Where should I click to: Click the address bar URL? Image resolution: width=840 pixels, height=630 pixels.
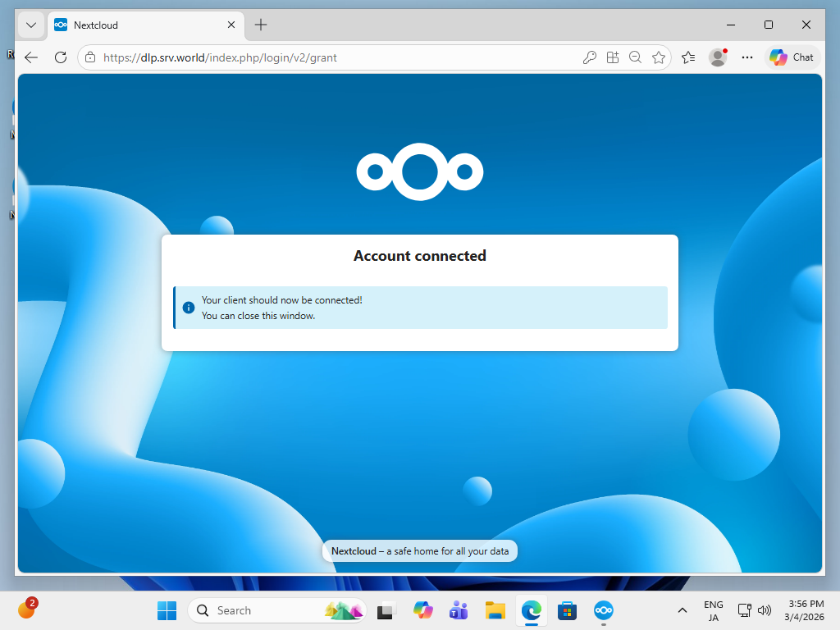pyautogui.click(x=220, y=58)
